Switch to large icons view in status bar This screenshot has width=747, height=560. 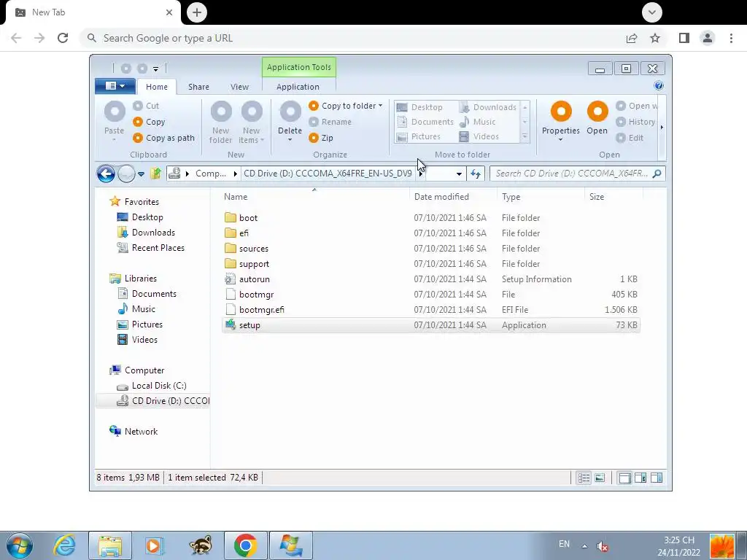coord(600,478)
